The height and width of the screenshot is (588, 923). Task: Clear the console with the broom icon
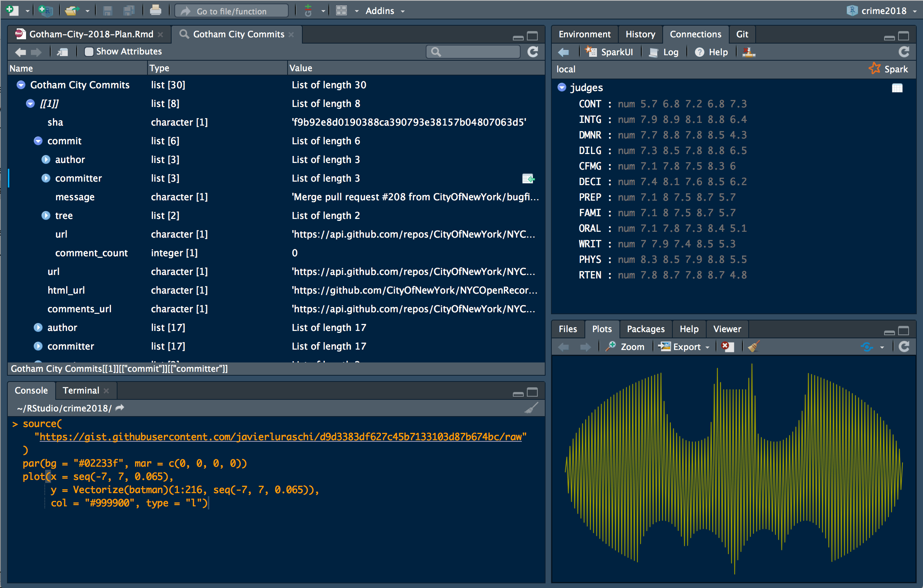[531, 408]
